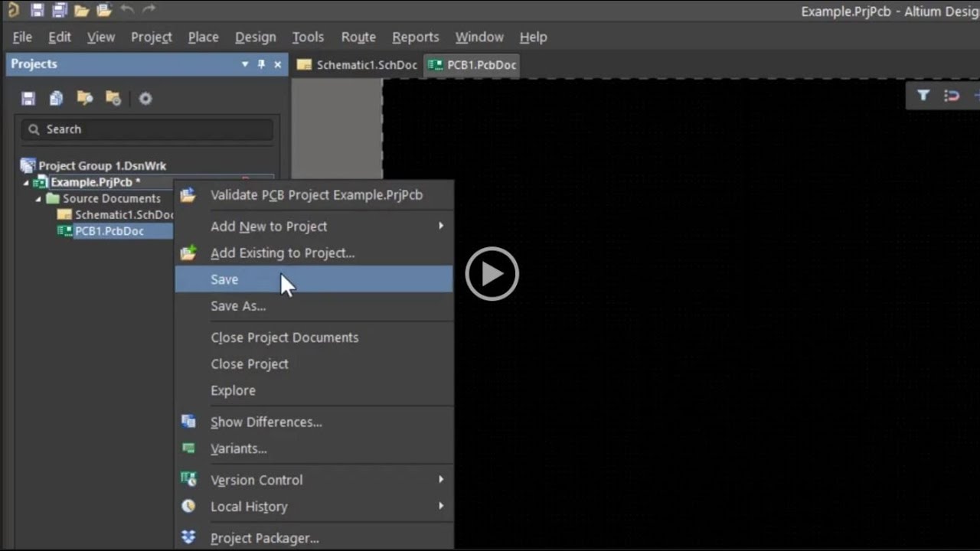Screen dimensions: 980x551
Task: Select Explore in the context menu
Action: coord(314,390)
